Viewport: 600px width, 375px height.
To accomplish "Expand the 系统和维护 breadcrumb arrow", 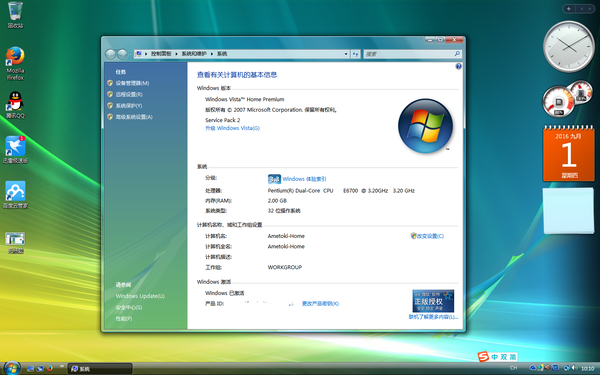I will coord(212,54).
